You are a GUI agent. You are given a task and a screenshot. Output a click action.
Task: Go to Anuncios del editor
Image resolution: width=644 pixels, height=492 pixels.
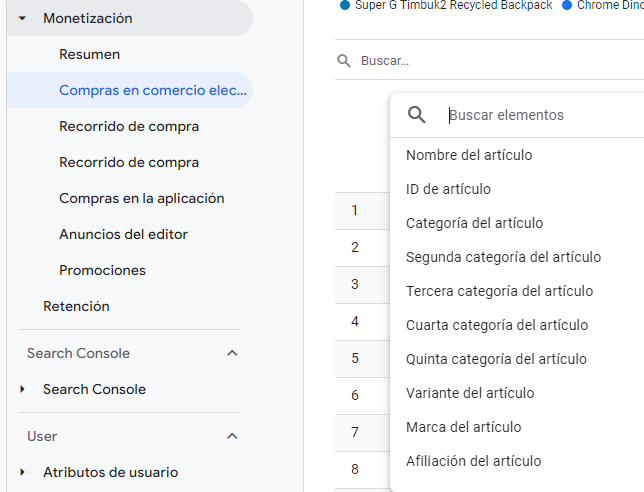click(123, 234)
